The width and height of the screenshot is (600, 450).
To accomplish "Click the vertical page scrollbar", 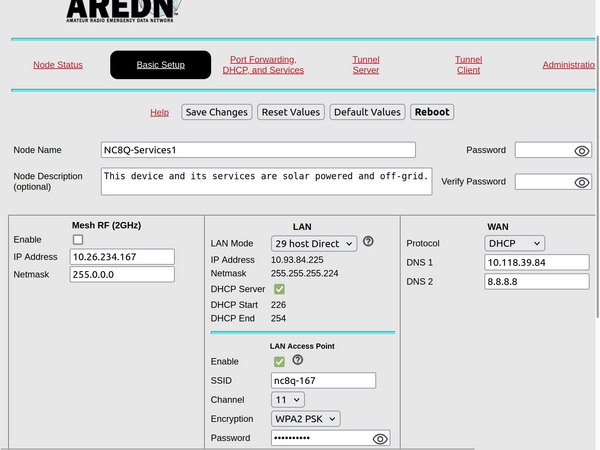I will (x=598, y=176).
